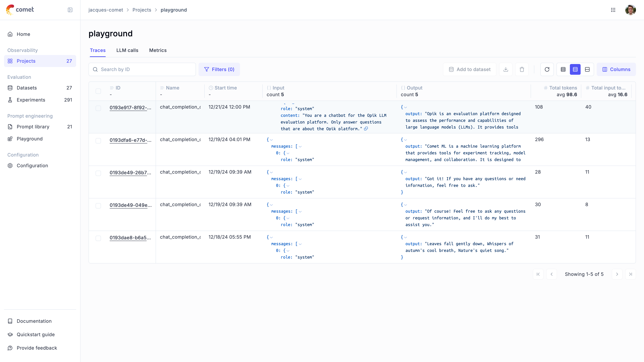Click the Comet logo
This screenshot has width=644, height=362.
tap(20, 10)
